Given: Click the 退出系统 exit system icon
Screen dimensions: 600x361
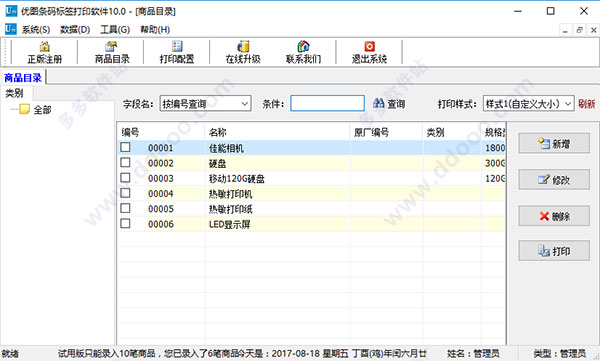Looking at the screenshot, I should click(369, 47).
